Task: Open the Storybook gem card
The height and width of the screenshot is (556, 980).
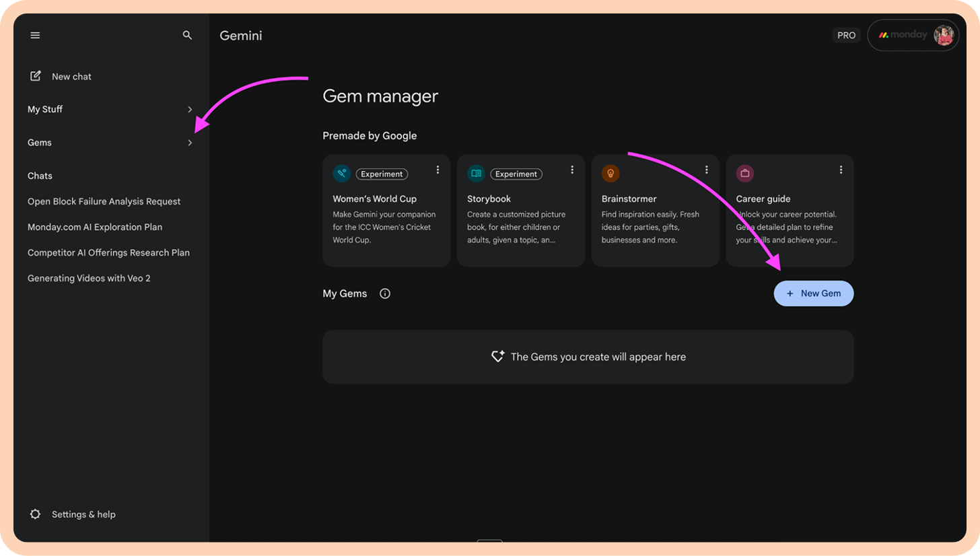Action: point(521,211)
